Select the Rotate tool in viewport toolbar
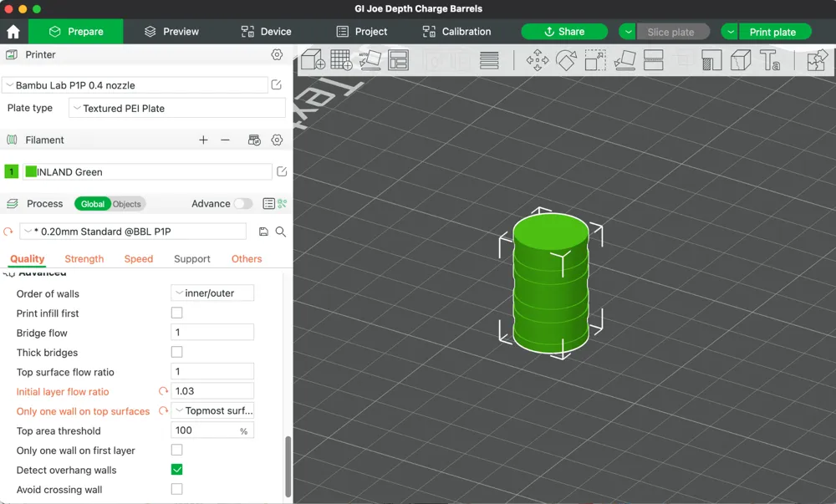836x504 pixels. click(x=566, y=60)
